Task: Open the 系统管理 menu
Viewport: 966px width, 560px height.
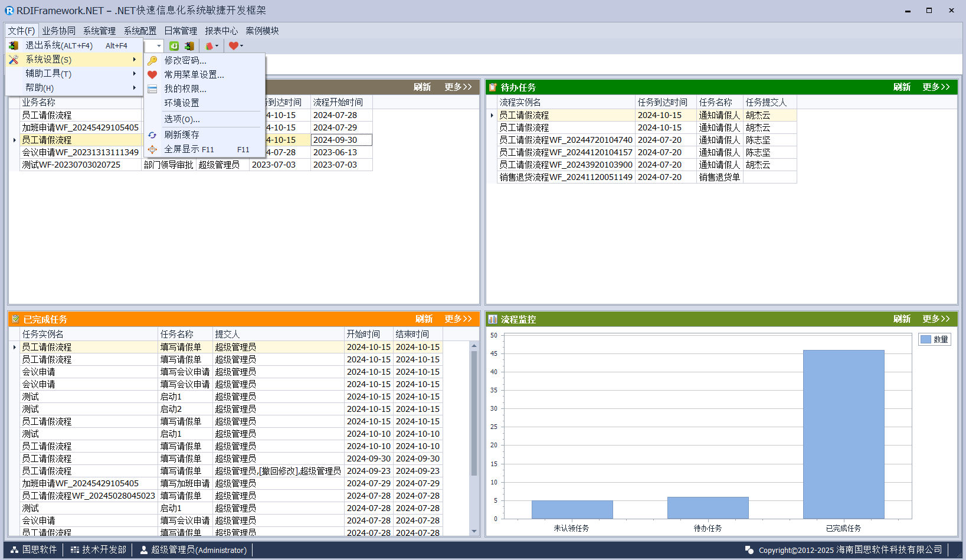Action: click(x=99, y=31)
